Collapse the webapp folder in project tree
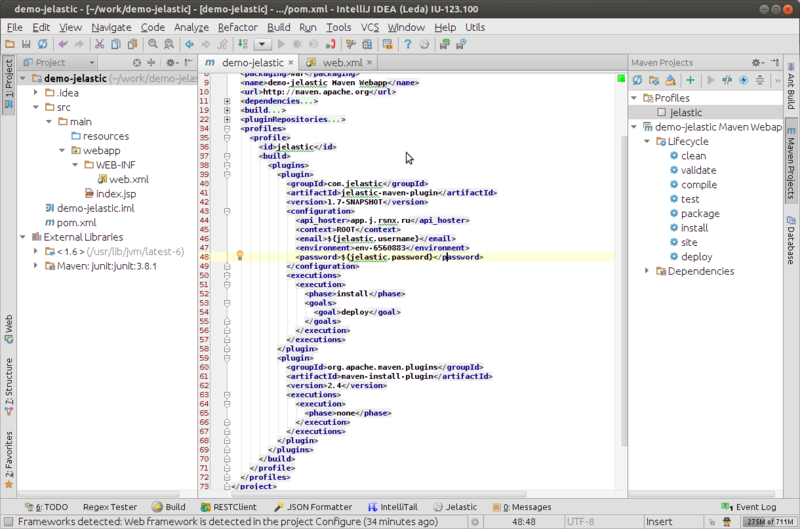The image size is (800, 529). click(61, 150)
